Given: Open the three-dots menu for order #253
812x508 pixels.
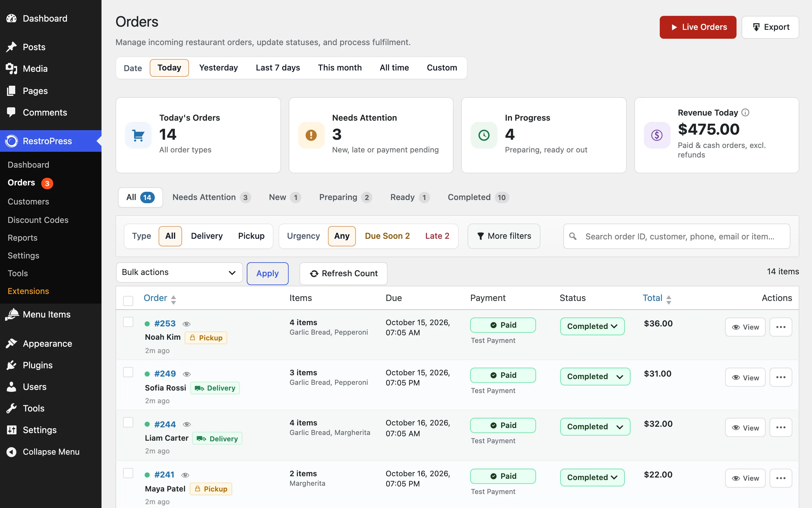Looking at the screenshot, I should click(781, 327).
